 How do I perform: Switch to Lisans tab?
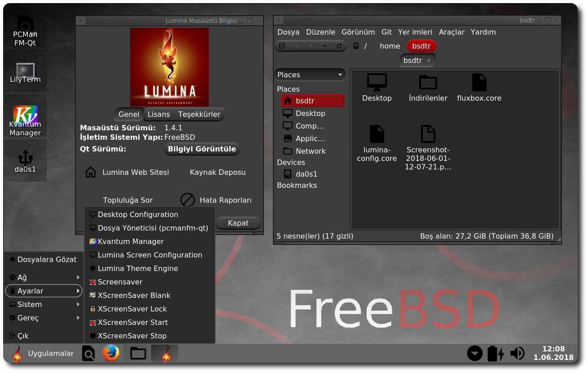pyautogui.click(x=159, y=114)
